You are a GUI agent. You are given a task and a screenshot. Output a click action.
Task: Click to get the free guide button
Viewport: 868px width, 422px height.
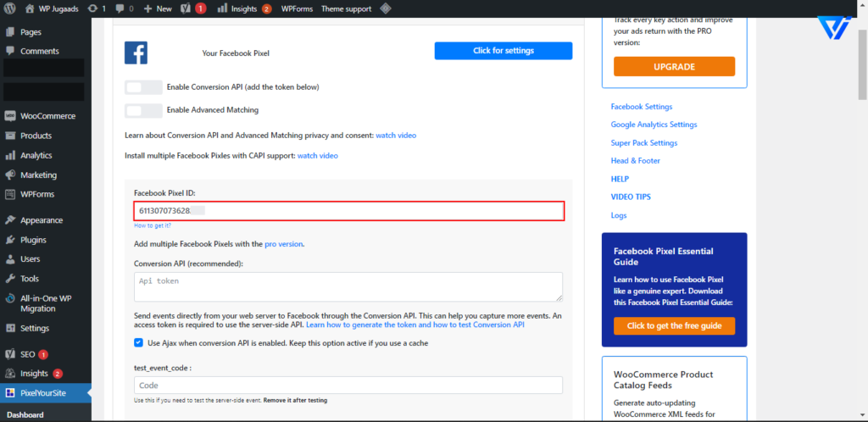(x=674, y=325)
